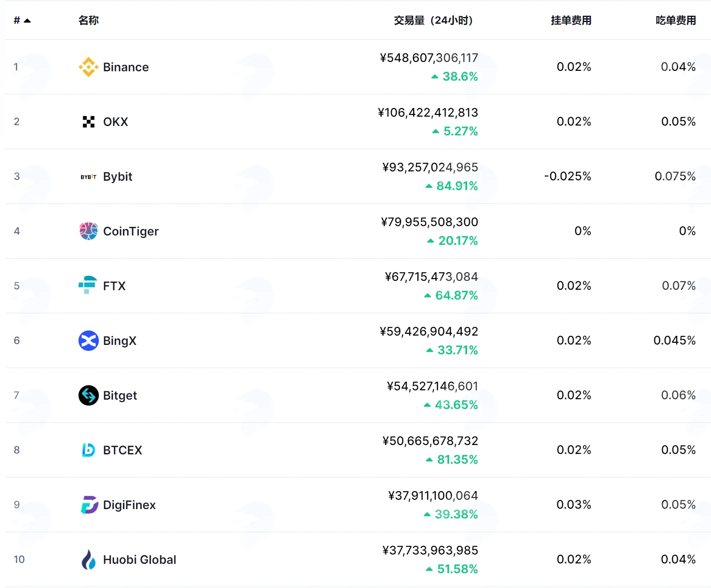This screenshot has height=588, width=711.
Task: Open the CoinTiger exchange name link
Action: click(131, 231)
